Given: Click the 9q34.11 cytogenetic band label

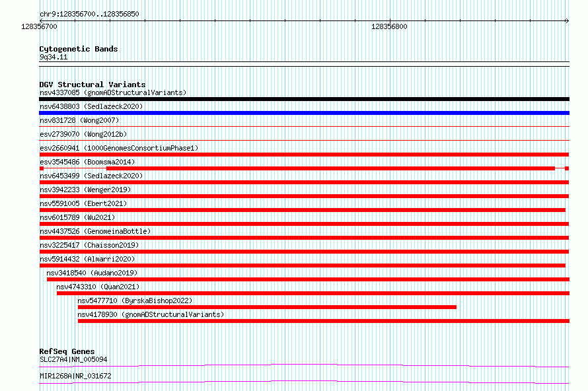Looking at the screenshot, I should coord(54,57).
